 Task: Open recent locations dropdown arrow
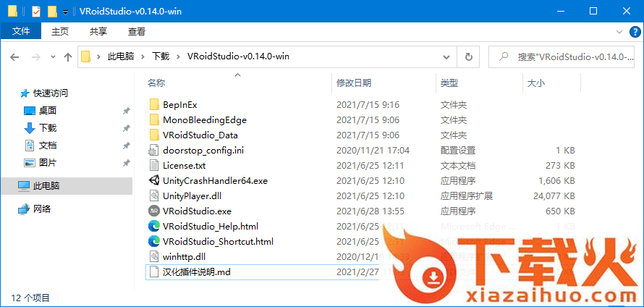click(53, 57)
